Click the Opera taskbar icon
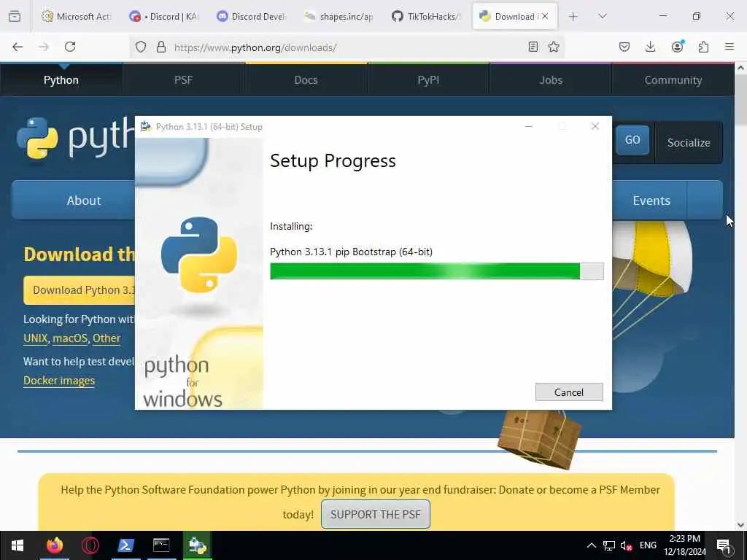Viewport: 747px width, 560px height. click(90, 545)
